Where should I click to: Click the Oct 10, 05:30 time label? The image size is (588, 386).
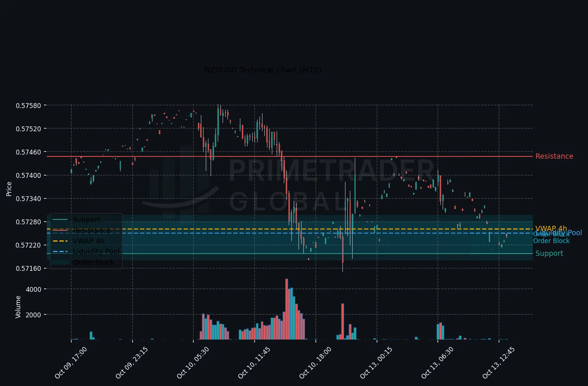[193, 362]
